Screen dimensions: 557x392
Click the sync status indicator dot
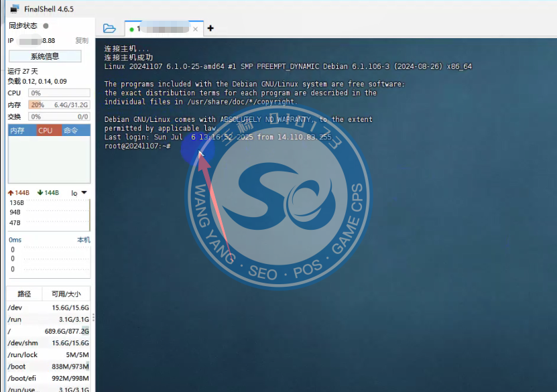click(x=46, y=26)
